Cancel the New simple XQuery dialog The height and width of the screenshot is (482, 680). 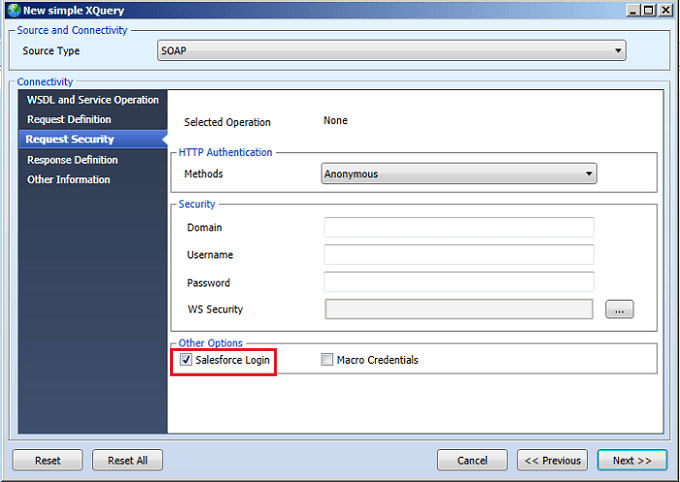[472, 460]
